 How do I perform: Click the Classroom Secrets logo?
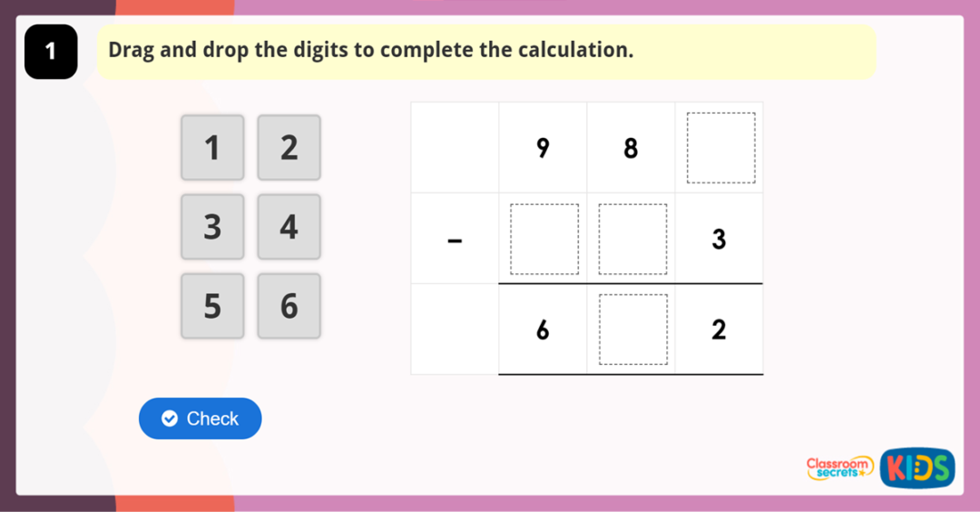839,468
